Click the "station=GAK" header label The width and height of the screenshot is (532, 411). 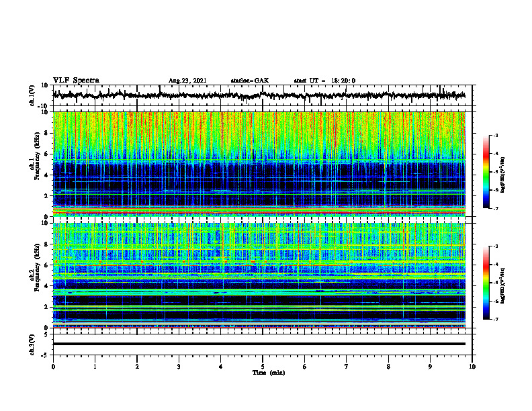click(250, 81)
